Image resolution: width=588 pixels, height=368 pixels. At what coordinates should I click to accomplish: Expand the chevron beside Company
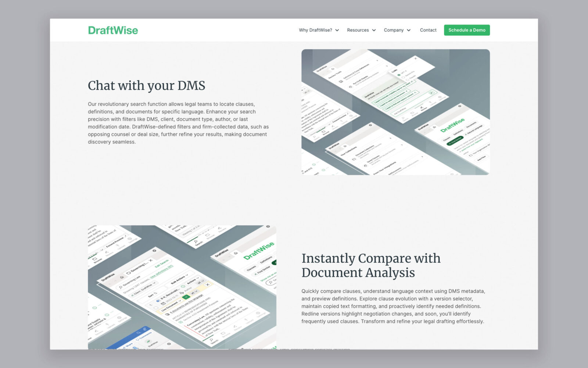click(409, 30)
